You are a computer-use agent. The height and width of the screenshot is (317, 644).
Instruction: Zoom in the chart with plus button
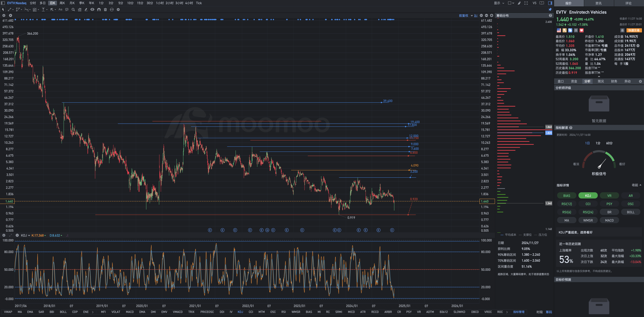click(492, 15)
